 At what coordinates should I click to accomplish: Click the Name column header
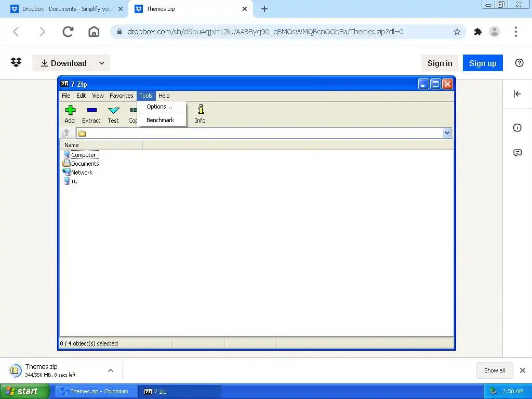click(x=101, y=145)
